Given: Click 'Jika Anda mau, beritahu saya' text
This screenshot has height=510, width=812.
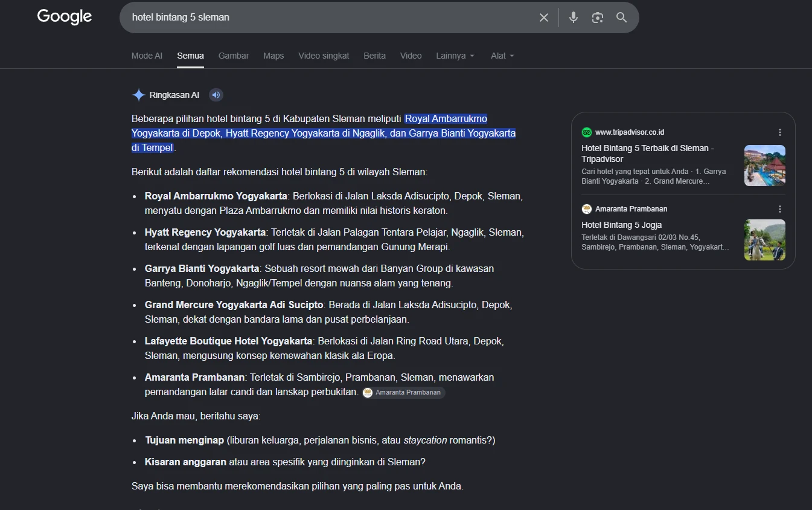Looking at the screenshot, I should tap(196, 416).
